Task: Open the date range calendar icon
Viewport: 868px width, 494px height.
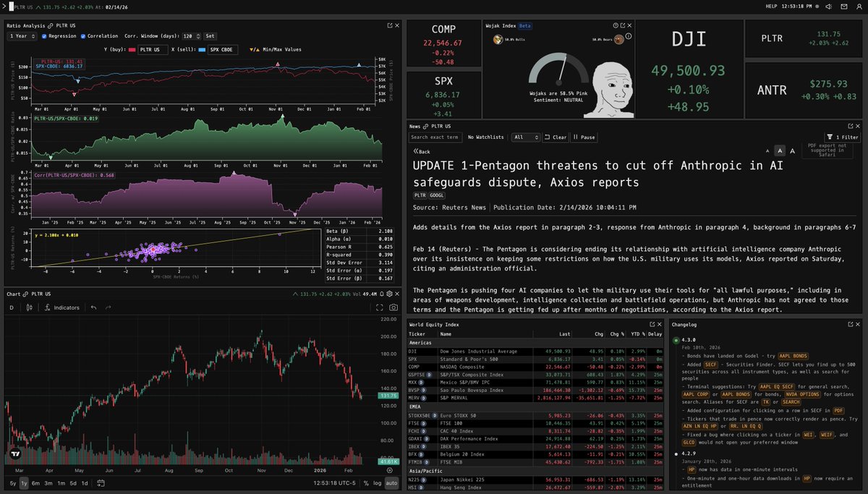Action: pyautogui.click(x=101, y=483)
